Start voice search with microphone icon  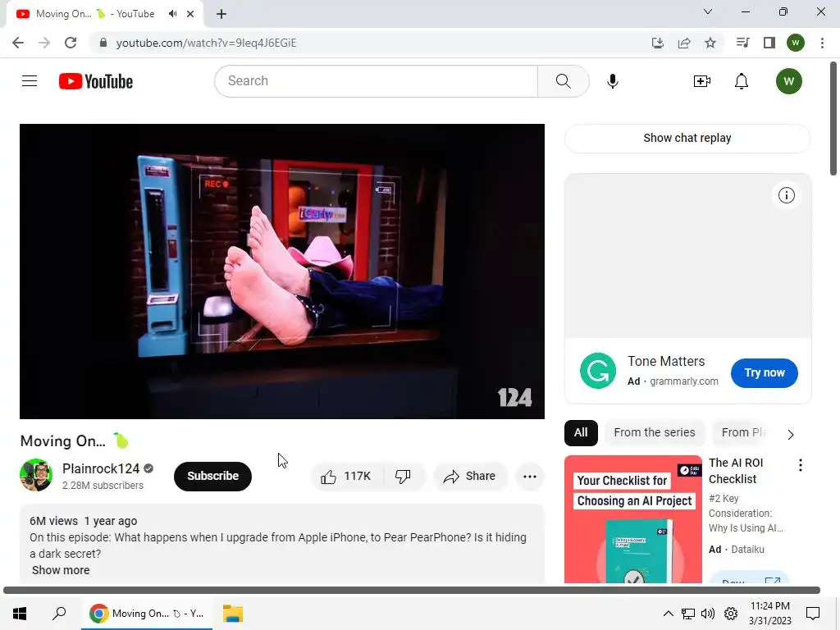pyautogui.click(x=612, y=81)
